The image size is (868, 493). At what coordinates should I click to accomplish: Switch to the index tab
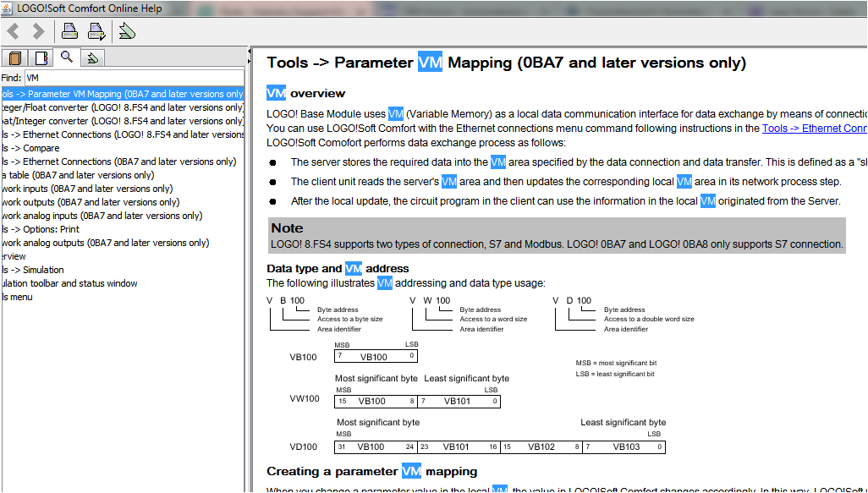40,58
